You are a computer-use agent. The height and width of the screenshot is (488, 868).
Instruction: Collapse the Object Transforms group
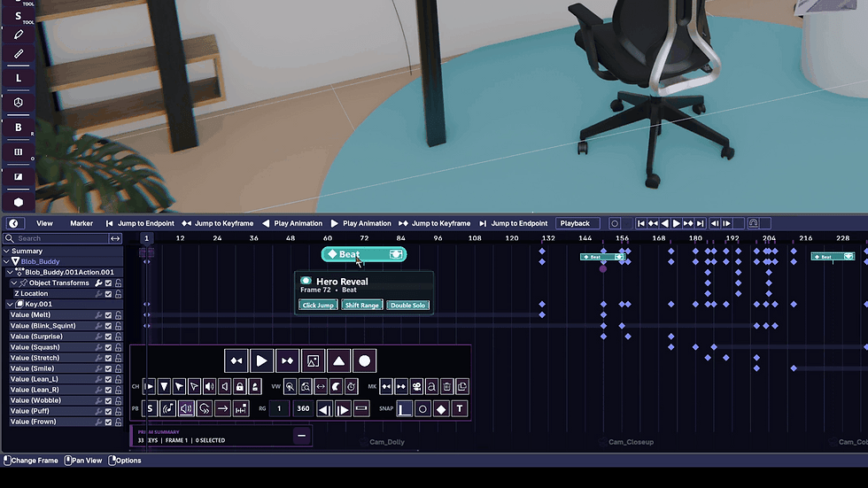pos(14,283)
